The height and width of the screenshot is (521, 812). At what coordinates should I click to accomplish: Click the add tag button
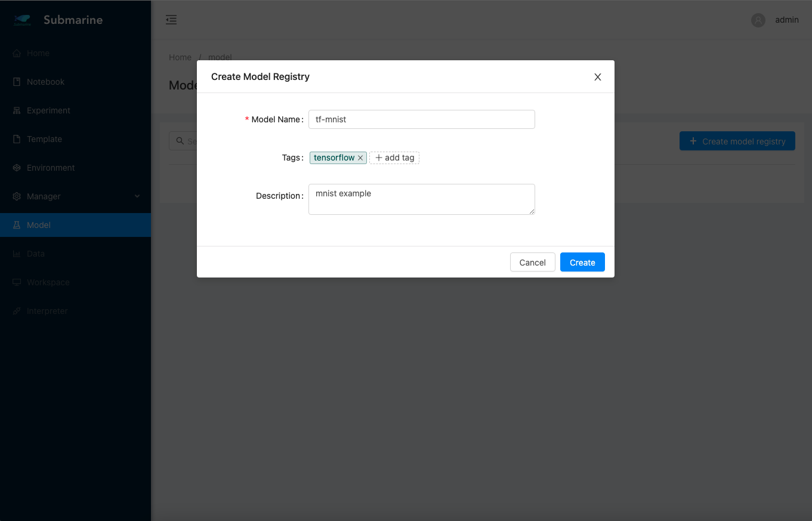[394, 158]
